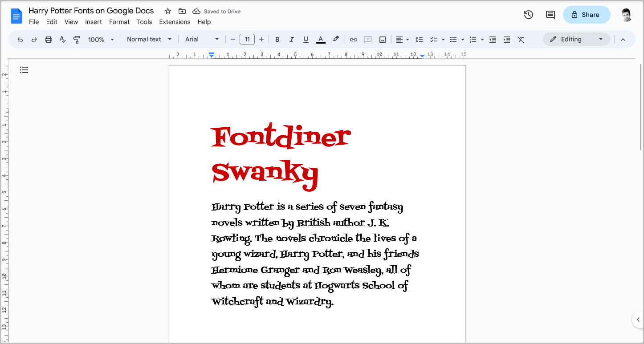Click the Paint format tool
644x344 pixels.
[77, 39]
